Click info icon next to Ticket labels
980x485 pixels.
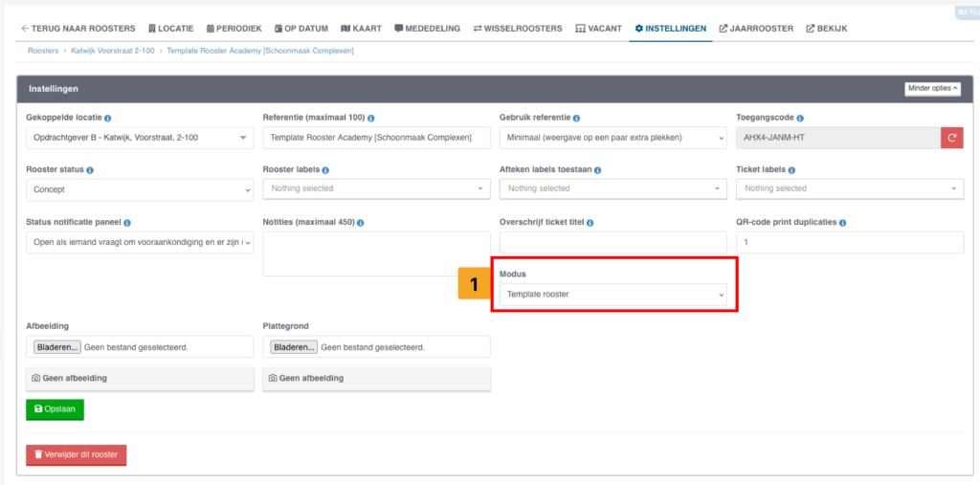791,169
